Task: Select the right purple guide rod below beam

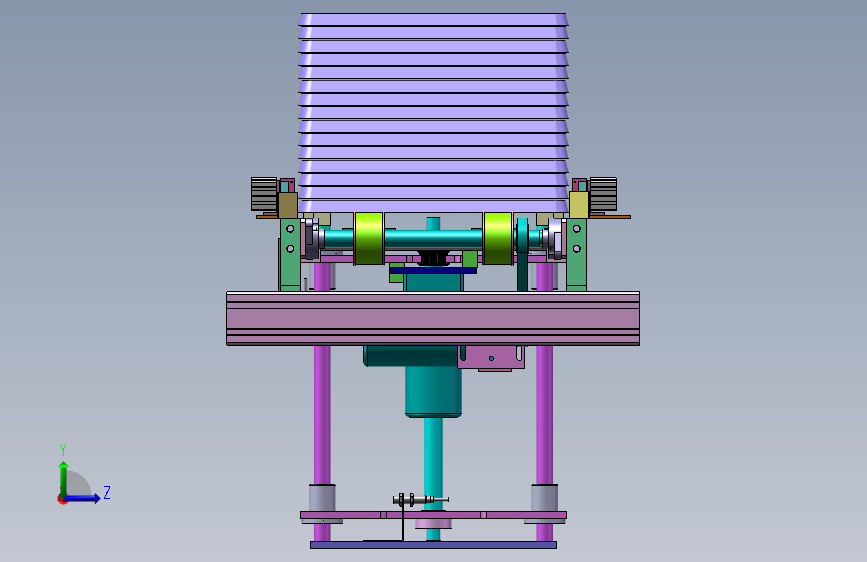Action: point(545,415)
